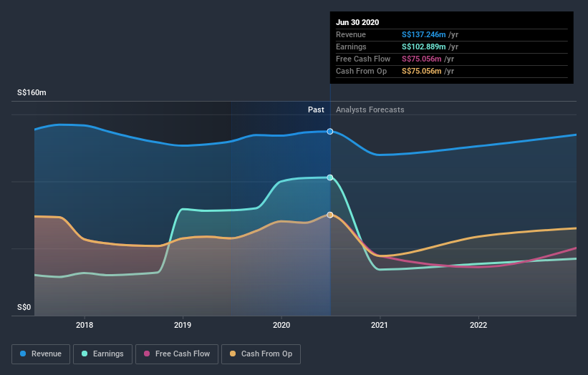The image size is (588, 375).
Task: Click the S$102.889m earnings value
Action: (424, 47)
